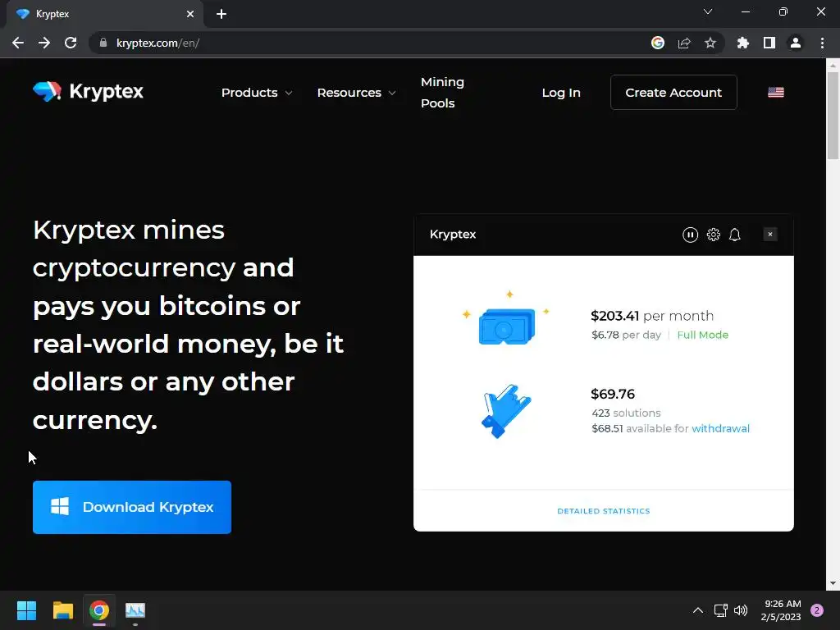The image size is (840, 630).
Task: Click the Full Mode label
Action: [702, 335]
